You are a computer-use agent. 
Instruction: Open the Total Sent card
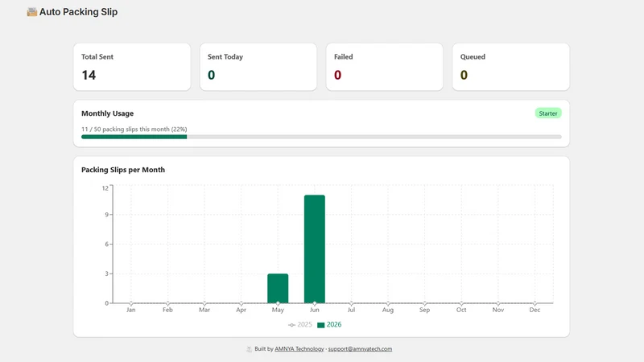tap(132, 67)
